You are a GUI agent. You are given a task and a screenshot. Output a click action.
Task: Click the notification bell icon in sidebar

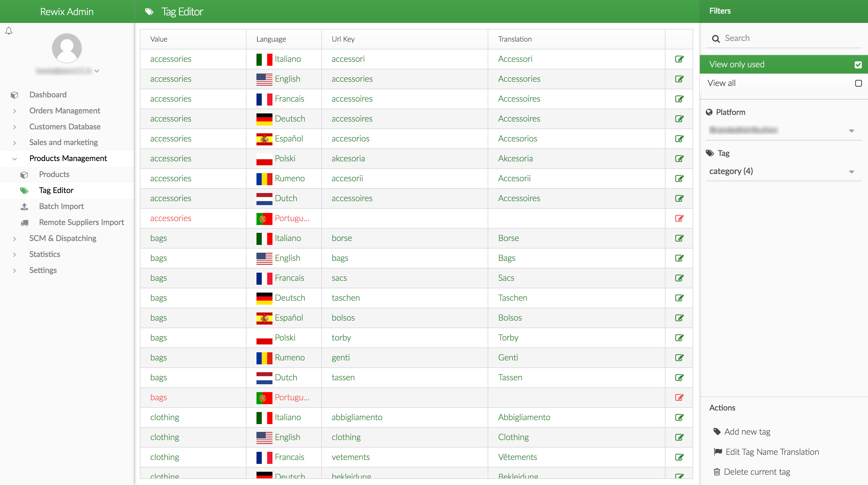point(9,31)
